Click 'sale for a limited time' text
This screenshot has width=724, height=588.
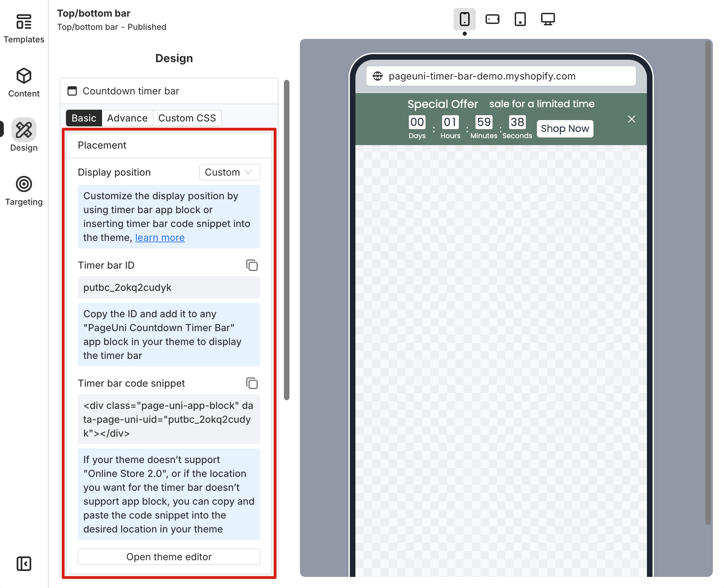pyautogui.click(x=542, y=104)
